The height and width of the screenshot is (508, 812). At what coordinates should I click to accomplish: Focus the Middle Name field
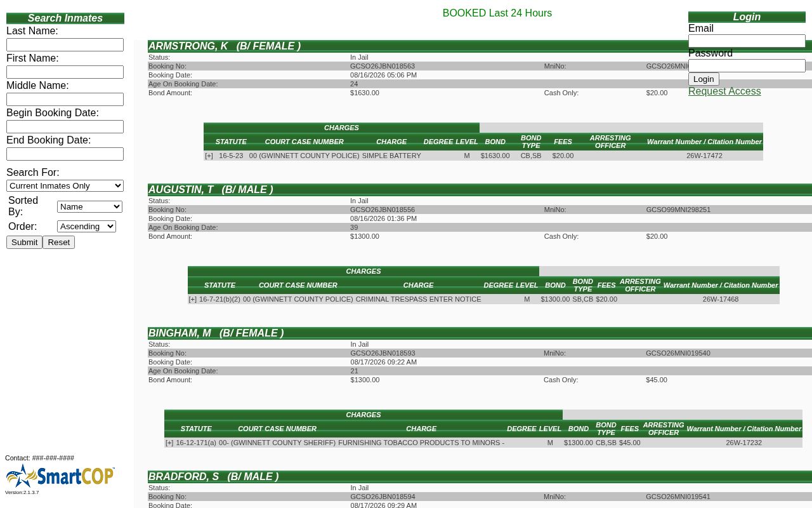click(65, 99)
